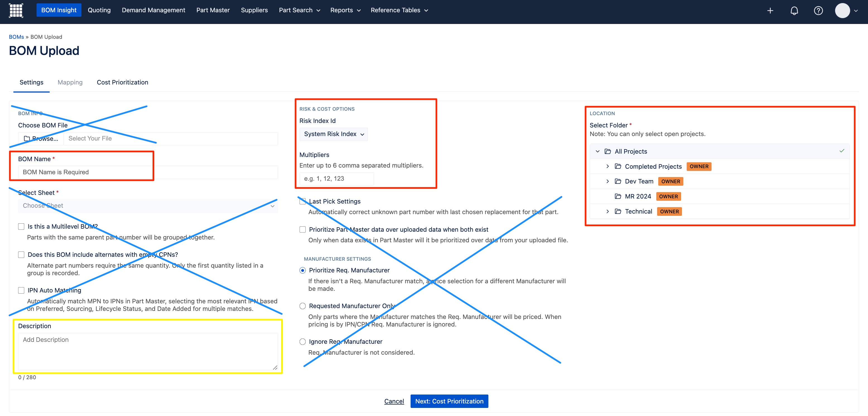Open Demand Management in the navbar
This screenshot has width=868, height=416.
[x=153, y=10]
